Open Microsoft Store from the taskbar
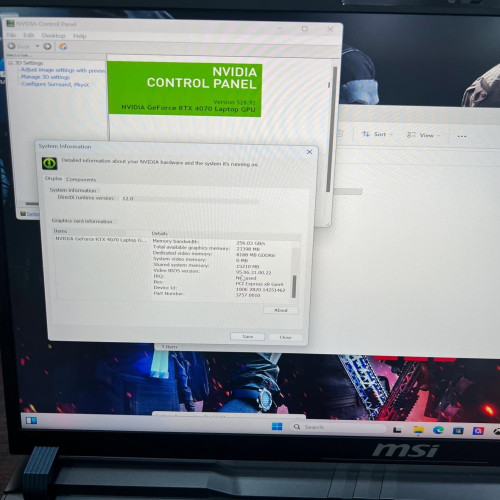 [x=458, y=431]
